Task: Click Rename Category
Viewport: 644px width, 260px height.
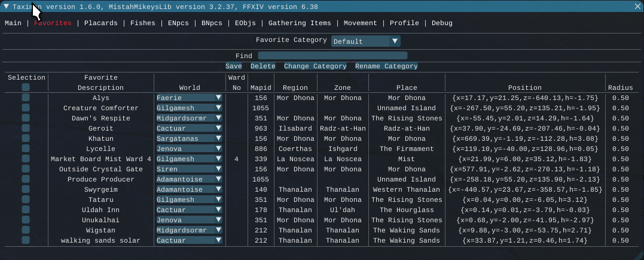Action: pyautogui.click(x=386, y=66)
